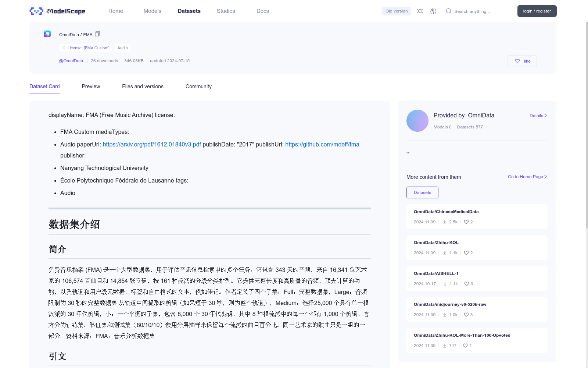Click login / register button
The height and width of the screenshot is (368, 588).
tap(537, 11)
